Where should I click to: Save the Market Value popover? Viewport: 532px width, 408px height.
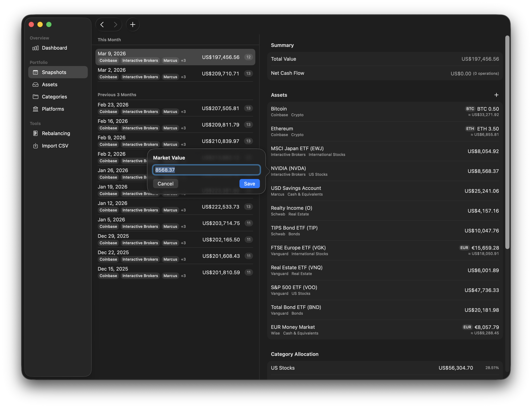pos(249,184)
